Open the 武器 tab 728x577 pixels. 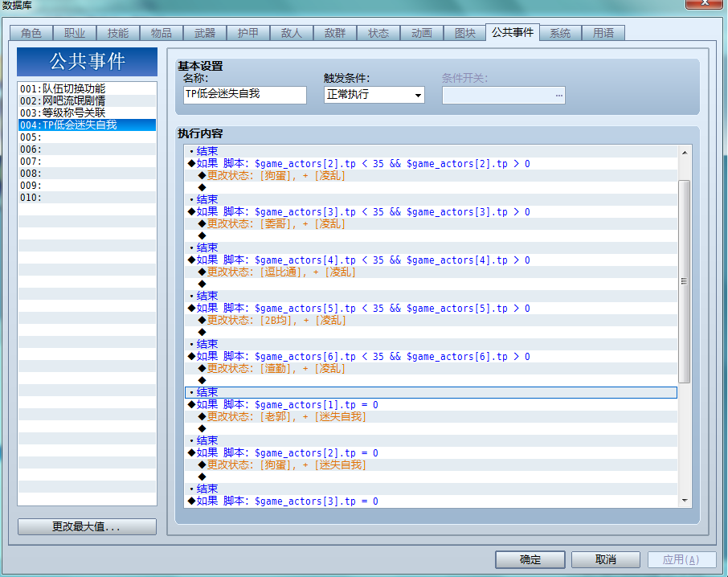205,33
